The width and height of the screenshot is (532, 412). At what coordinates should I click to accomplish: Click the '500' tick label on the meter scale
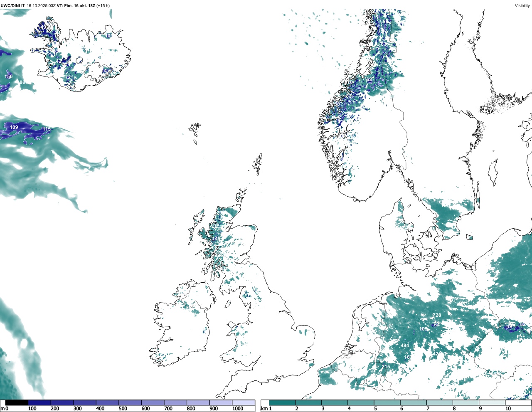(123, 409)
